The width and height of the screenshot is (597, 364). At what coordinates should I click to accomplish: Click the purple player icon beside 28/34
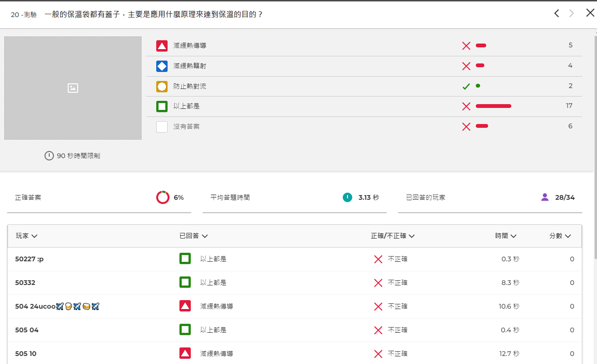tap(544, 197)
